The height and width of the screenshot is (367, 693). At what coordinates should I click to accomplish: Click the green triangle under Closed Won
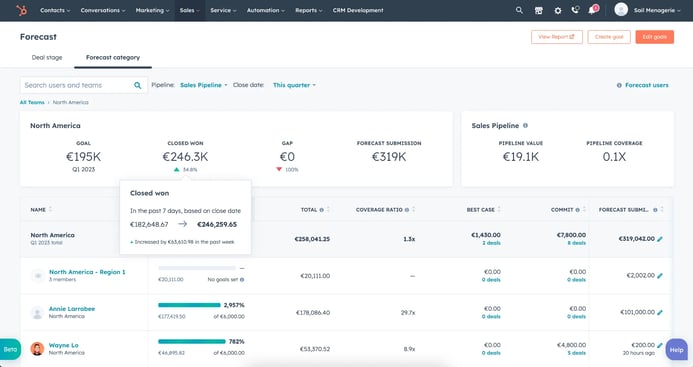coord(177,169)
